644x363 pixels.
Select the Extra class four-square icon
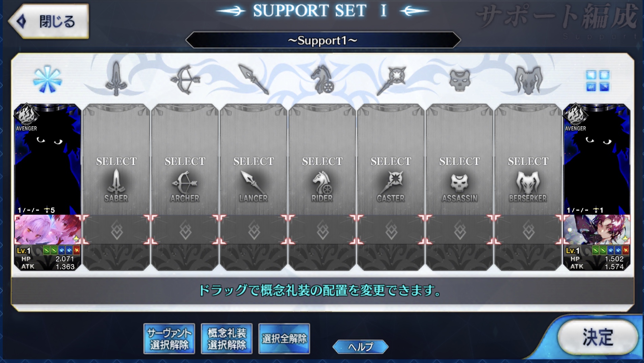click(x=598, y=81)
